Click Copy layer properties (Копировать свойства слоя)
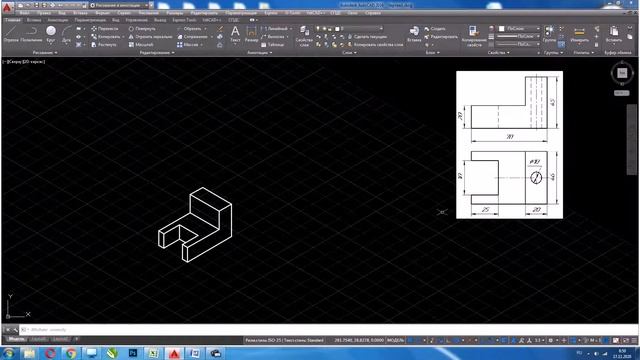 point(375,44)
